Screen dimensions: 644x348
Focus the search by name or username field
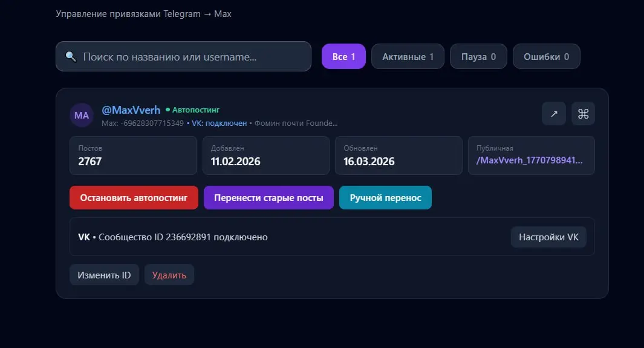coord(183,56)
